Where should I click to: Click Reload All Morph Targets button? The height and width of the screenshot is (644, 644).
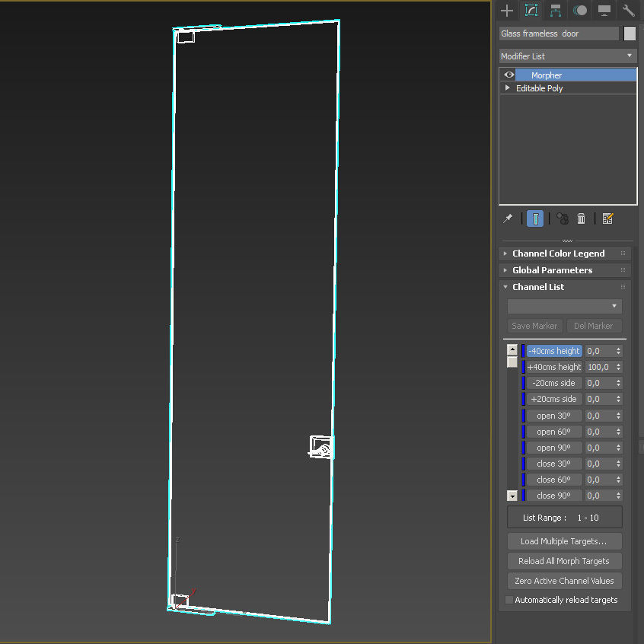coord(564,561)
